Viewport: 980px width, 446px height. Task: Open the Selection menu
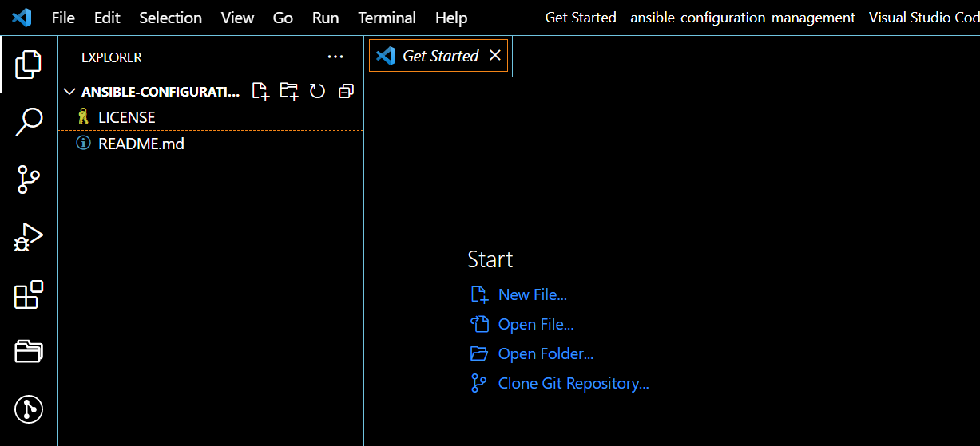(171, 18)
